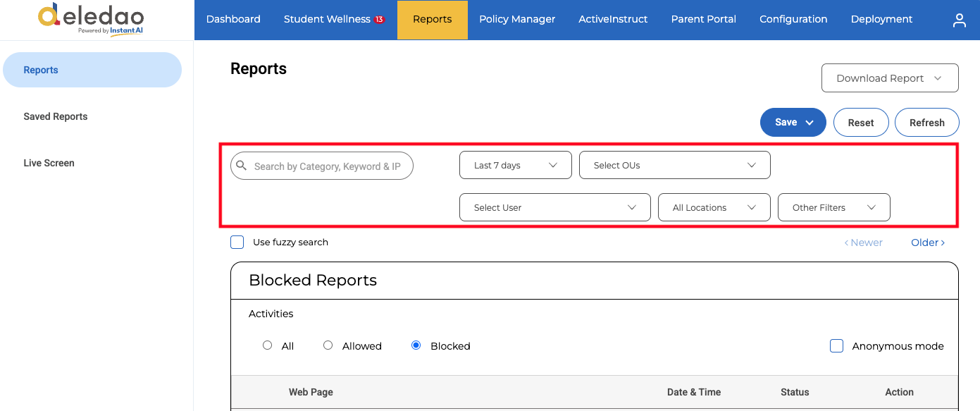Open the user profile icon
Image resolution: width=980 pixels, height=411 pixels.
[x=959, y=20]
